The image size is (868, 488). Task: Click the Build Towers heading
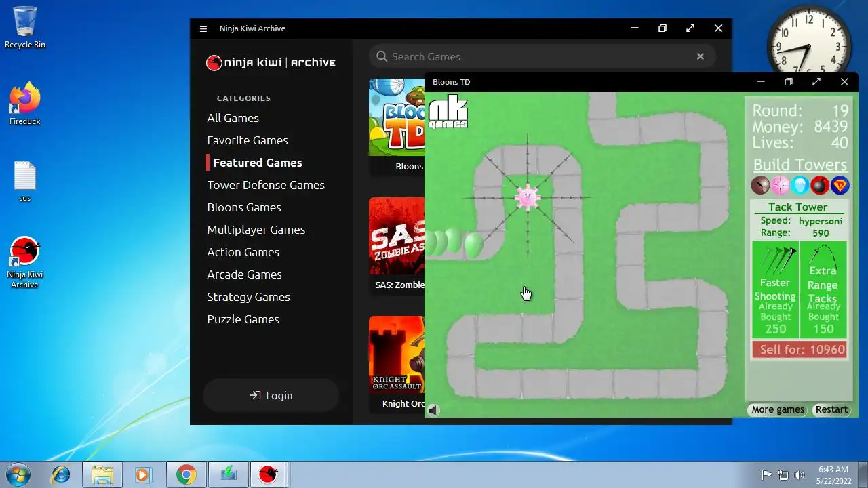click(x=800, y=165)
